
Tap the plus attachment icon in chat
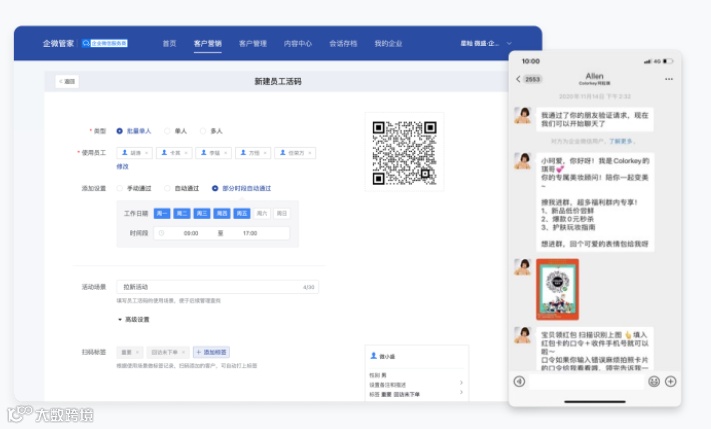[x=671, y=381]
